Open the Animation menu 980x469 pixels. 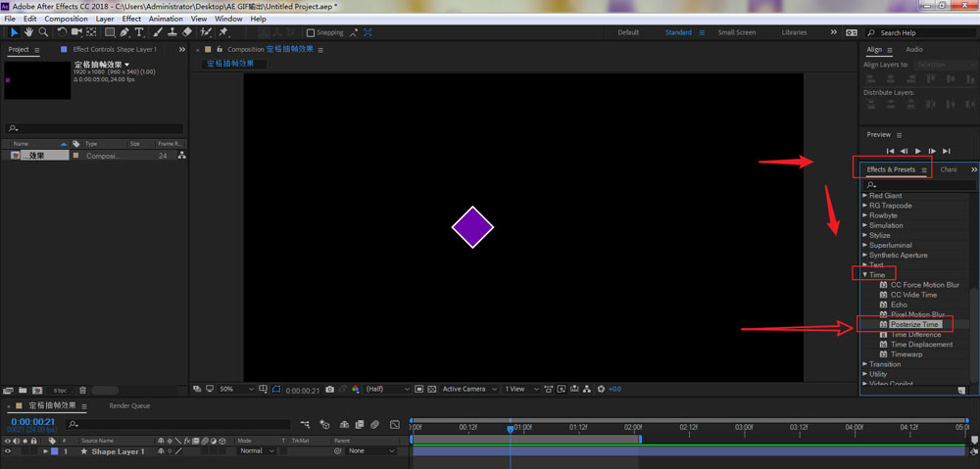pyautogui.click(x=166, y=19)
